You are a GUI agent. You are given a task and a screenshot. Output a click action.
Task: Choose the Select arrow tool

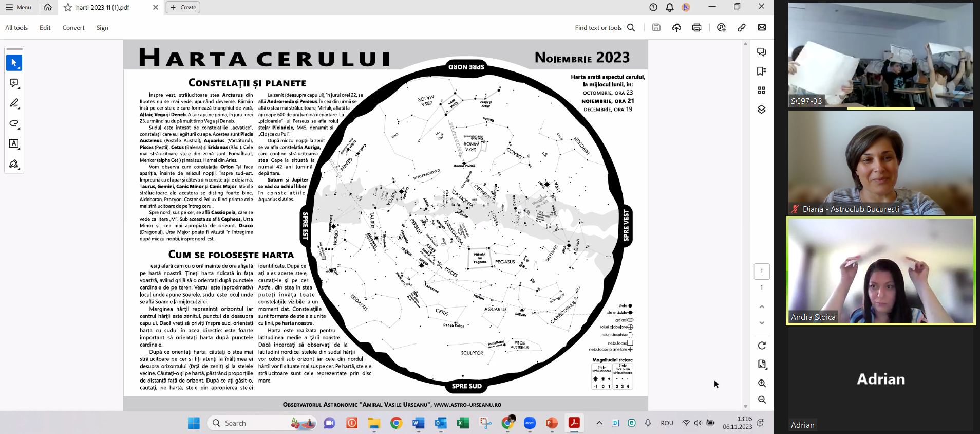click(x=14, y=63)
